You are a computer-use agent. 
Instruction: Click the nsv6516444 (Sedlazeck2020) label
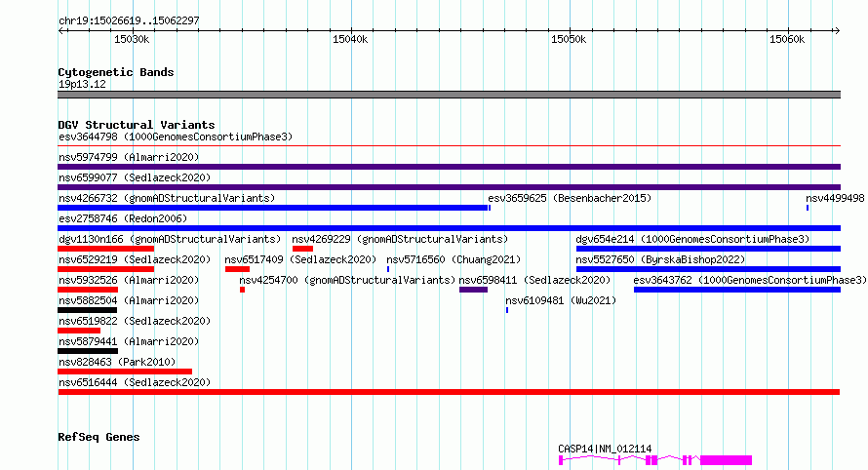(135, 382)
